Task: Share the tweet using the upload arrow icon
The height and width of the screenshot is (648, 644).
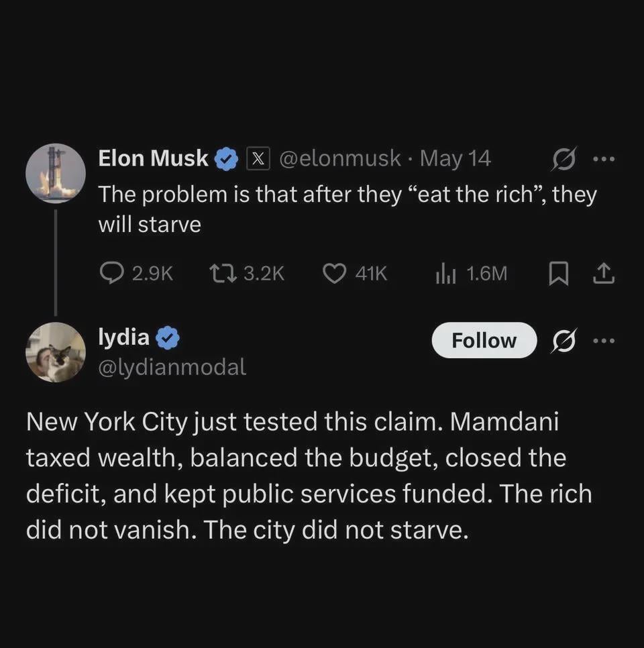Action: click(604, 274)
